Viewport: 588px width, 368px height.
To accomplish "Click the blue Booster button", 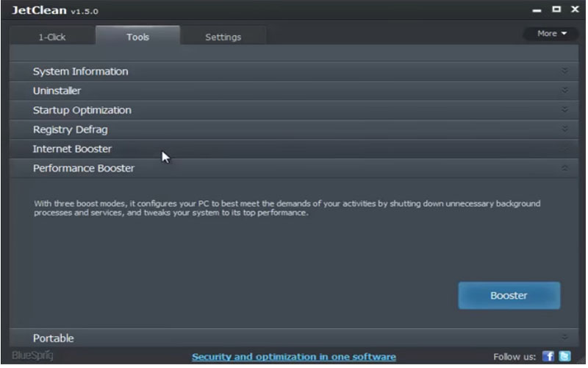I will [509, 295].
